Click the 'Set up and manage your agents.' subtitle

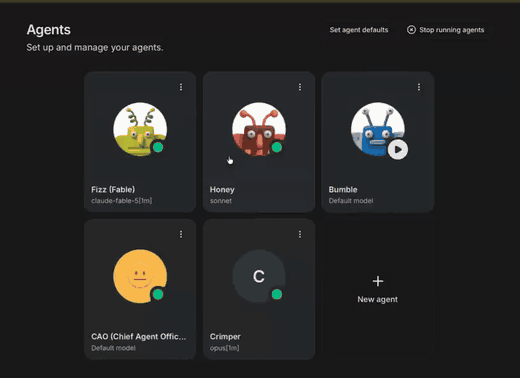(x=95, y=47)
